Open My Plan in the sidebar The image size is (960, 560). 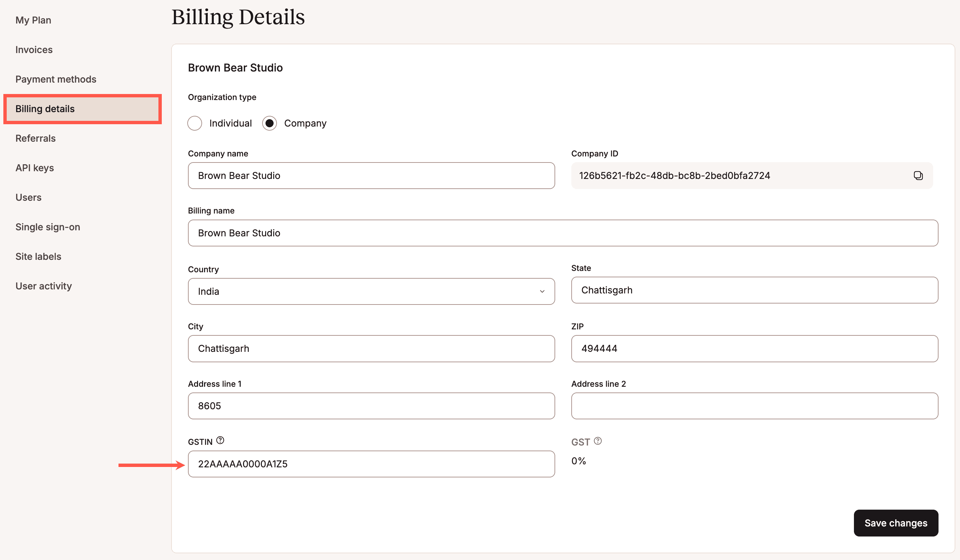[x=33, y=20]
